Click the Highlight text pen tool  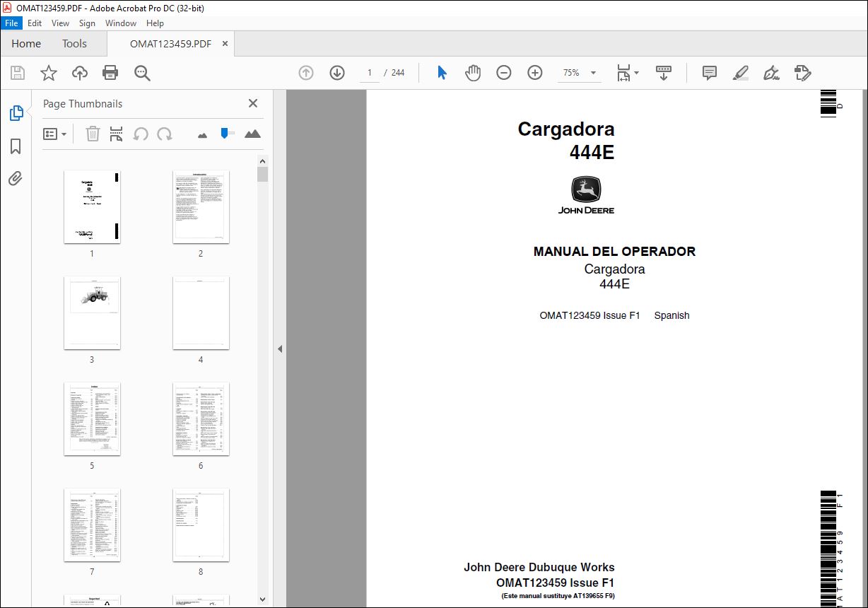coord(741,73)
